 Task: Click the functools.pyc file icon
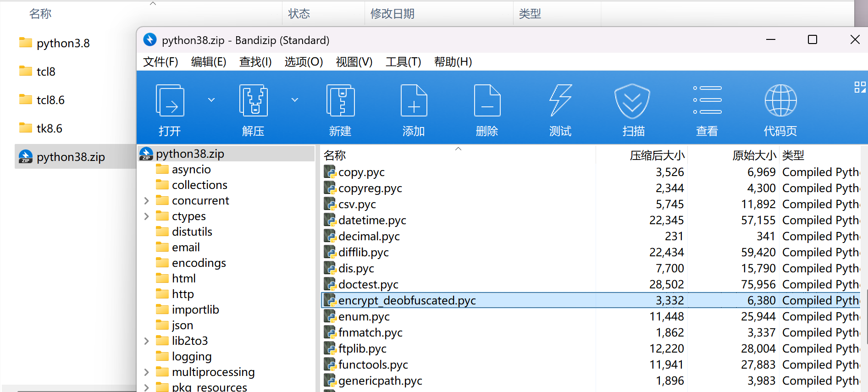point(330,364)
